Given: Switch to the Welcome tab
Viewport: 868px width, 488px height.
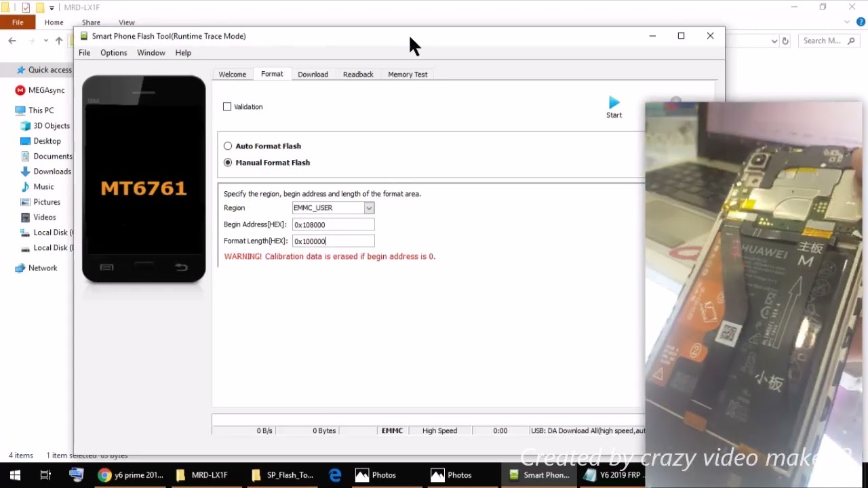Looking at the screenshot, I should (x=232, y=75).
